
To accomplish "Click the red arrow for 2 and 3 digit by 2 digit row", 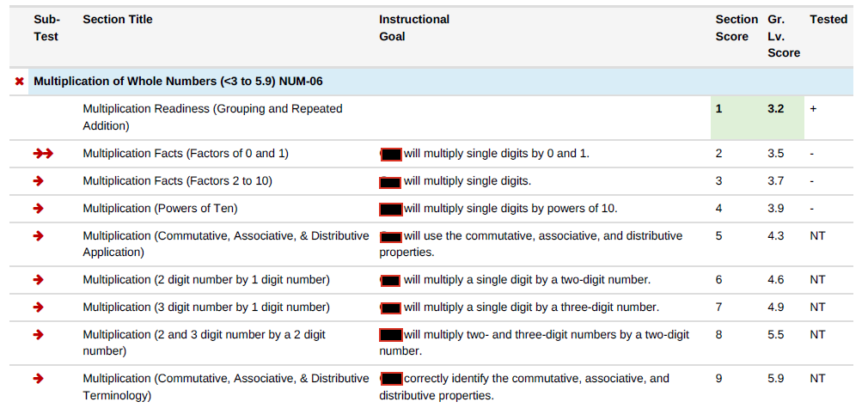I will 38,335.
